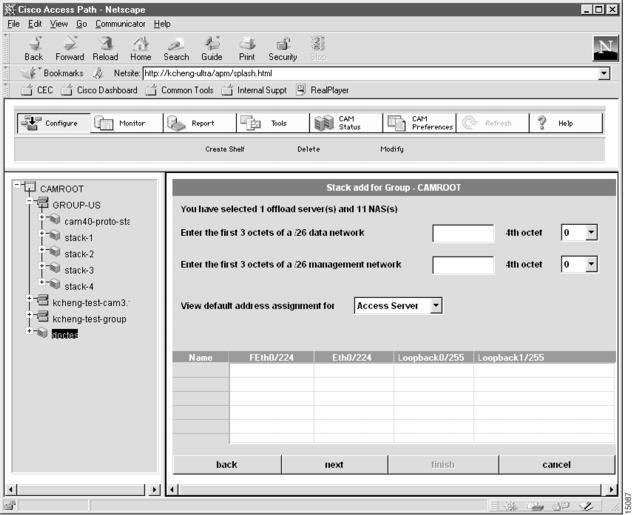Click the back button in wizard
This screenshot has height=515, width=632.
pyautogui.click(x=227, y=465)
